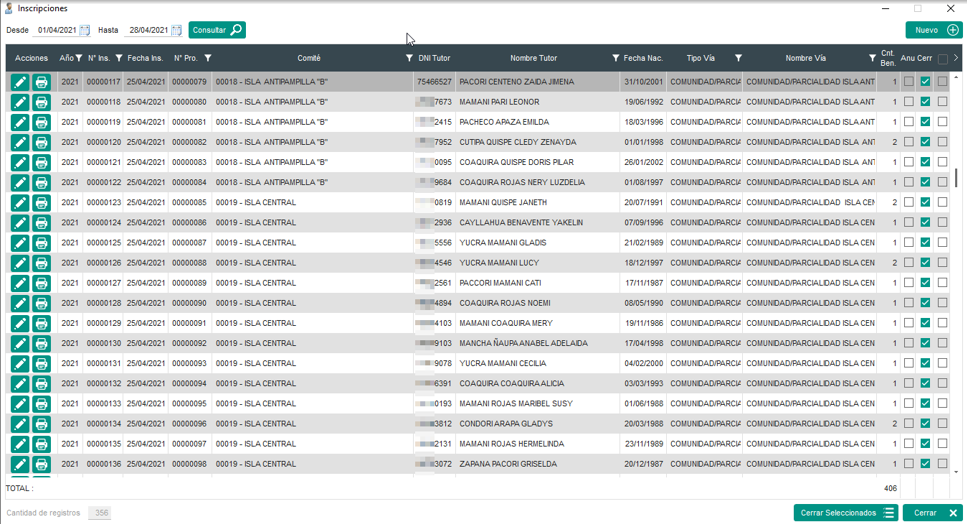Click the Fecha Nac. column header
Screen dimensions: 967x524
(x=643, y=59)
